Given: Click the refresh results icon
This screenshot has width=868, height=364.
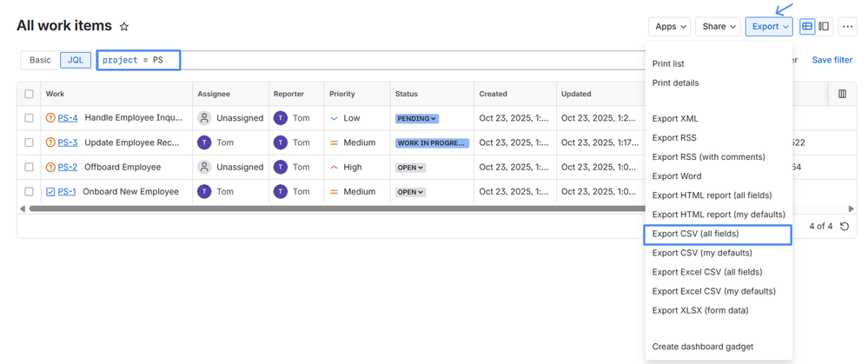Looking at the screenshot, I should coord(845,227).
